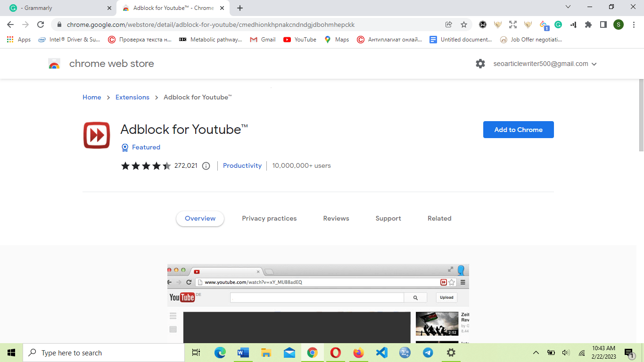Open the Untitled document bookmark
Screen dimensions: 644x362
(461, 40)
